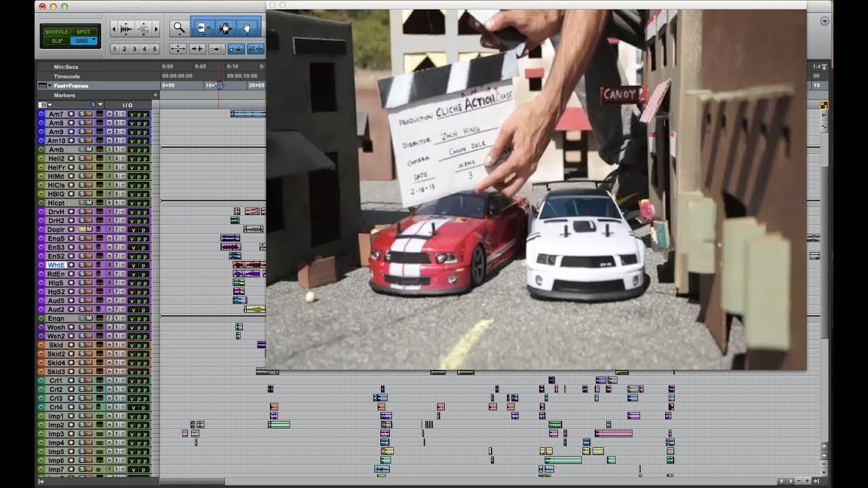The height and width of the screenshot is (488, 868).
Task: Open the track timebase clock dropdown
Action: click(96, 105)
